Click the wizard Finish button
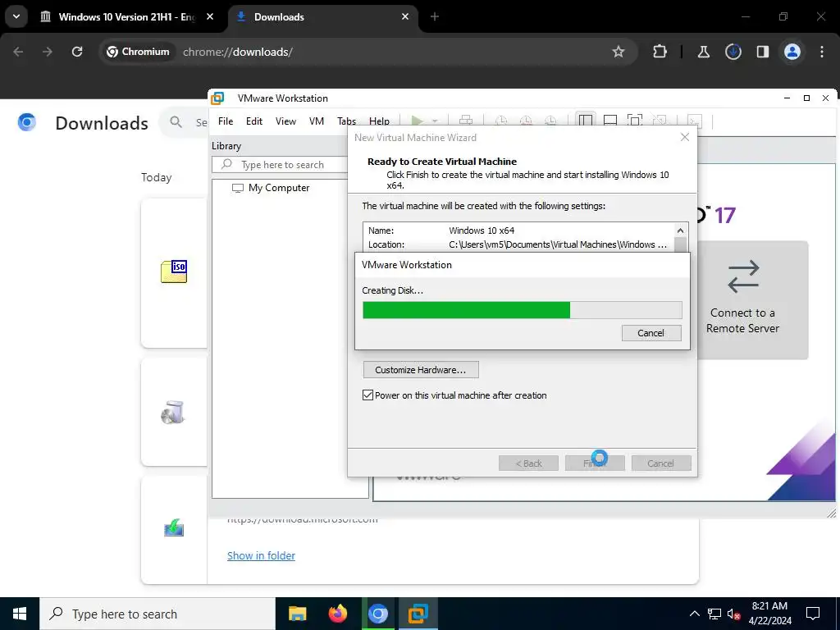The image size is (840, 630). click(595, 463)
